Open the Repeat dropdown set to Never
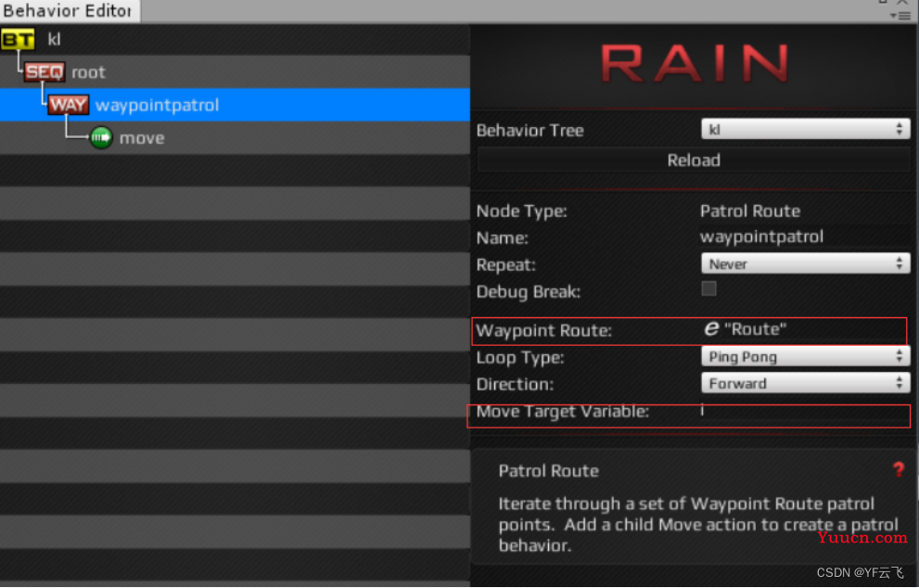The height and width of the screenshot is (588, 919). 805,263
